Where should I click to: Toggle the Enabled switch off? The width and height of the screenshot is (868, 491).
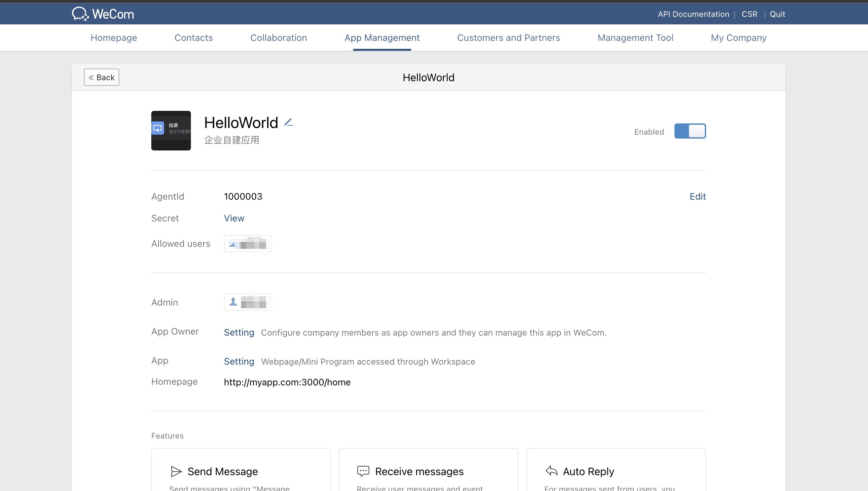pos(690,131)
